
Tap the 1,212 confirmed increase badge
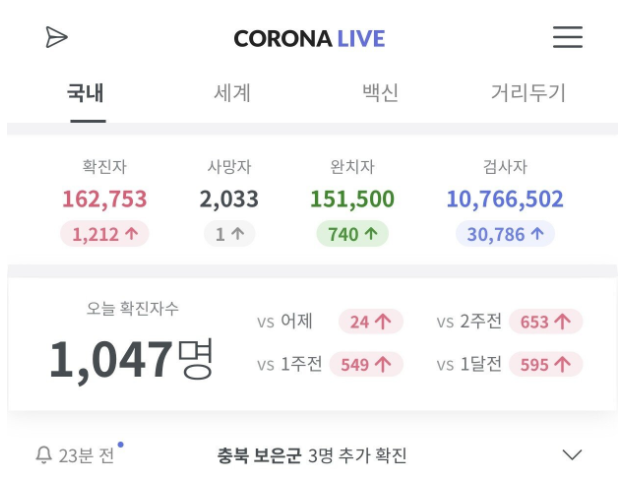tap(104, 234)
